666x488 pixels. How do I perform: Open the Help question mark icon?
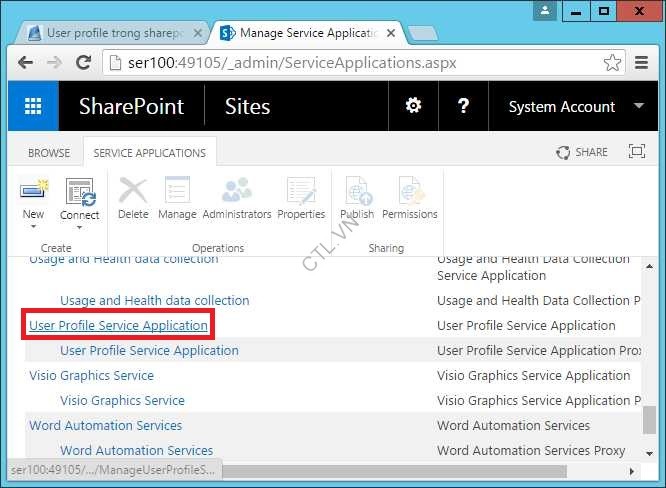462,107
